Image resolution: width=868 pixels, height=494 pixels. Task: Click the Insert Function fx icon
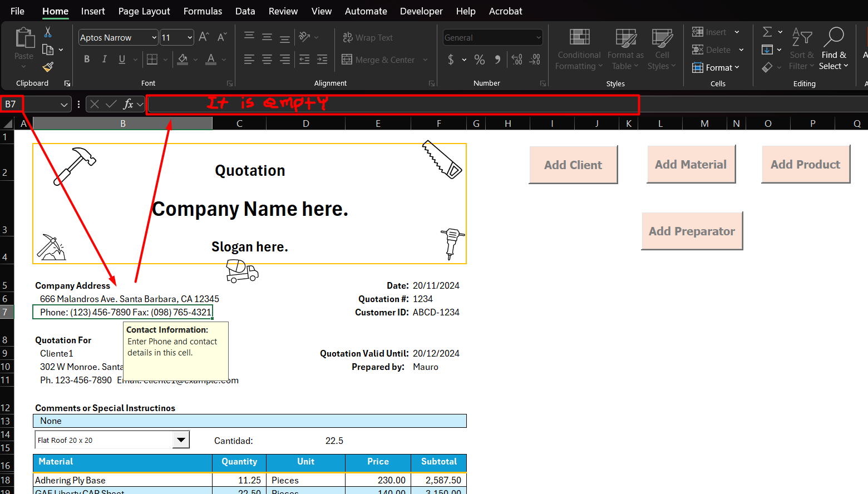click(x=128, y=104)
